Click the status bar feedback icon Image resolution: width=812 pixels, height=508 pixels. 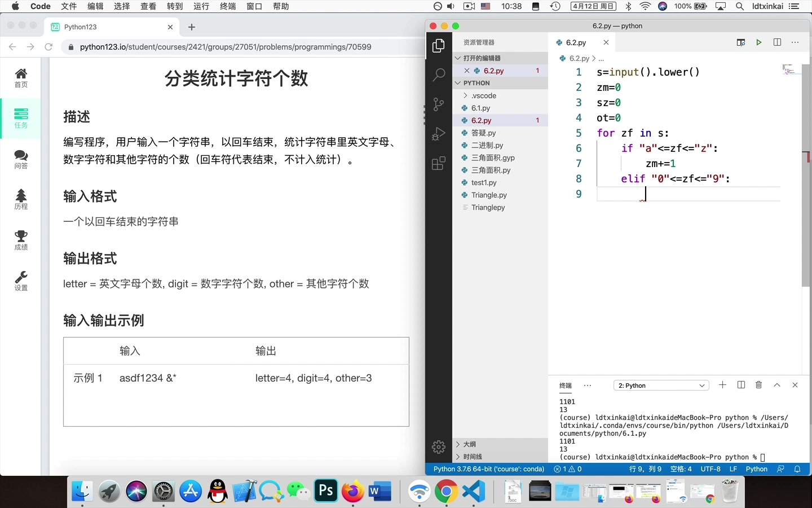click(x=780, y=469)
